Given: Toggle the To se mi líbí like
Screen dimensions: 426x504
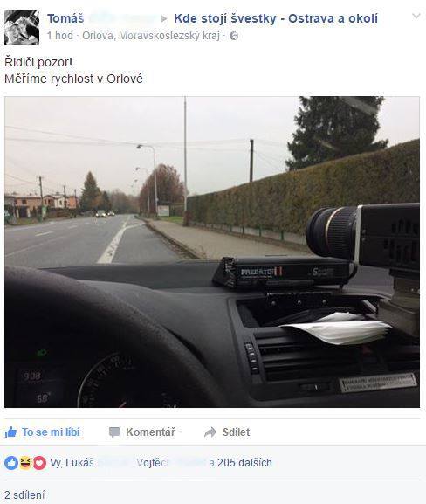Looking at the screenshot, I should click(x=43, y=432).
